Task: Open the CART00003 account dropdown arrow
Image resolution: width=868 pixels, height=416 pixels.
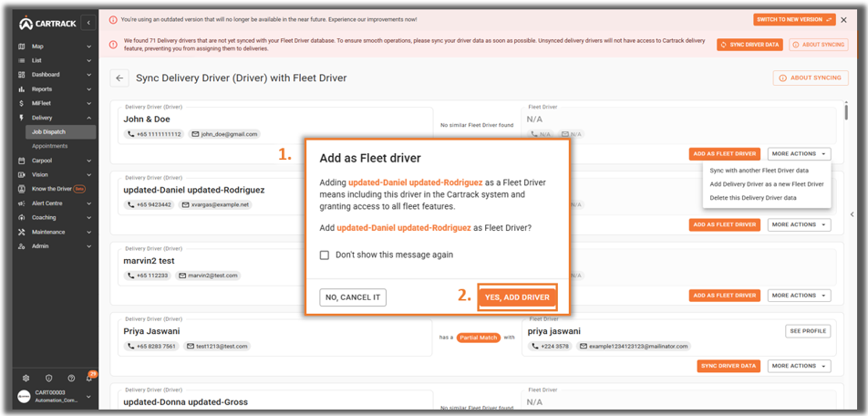Action: pyautogui.click(x=88, y=397)
